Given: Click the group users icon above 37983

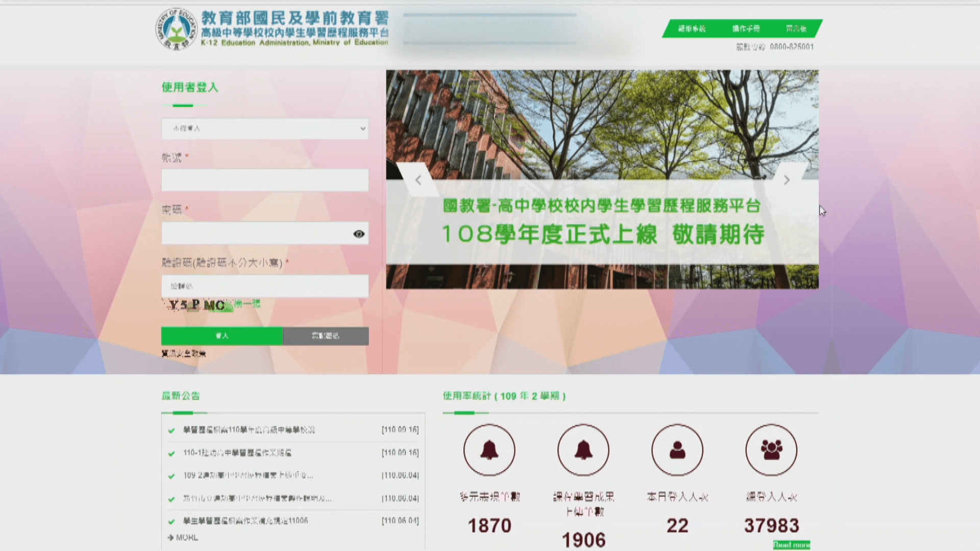Looking at the screenshot, I should 771,450.
